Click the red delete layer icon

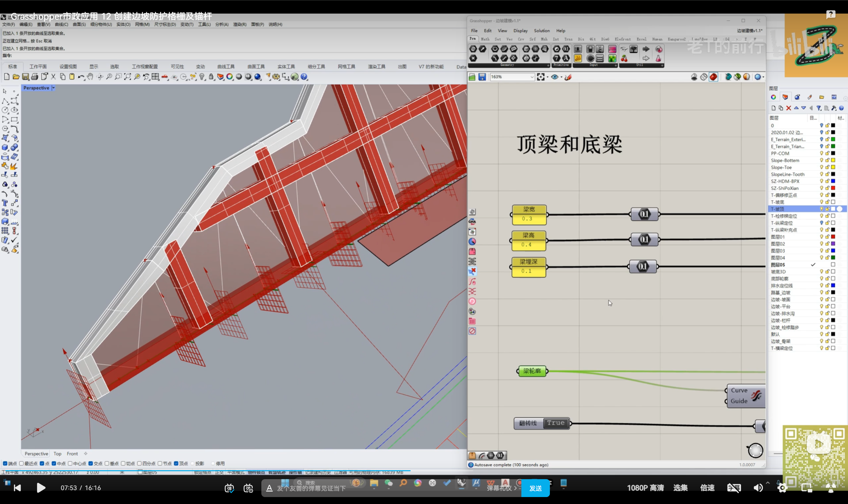789,108
